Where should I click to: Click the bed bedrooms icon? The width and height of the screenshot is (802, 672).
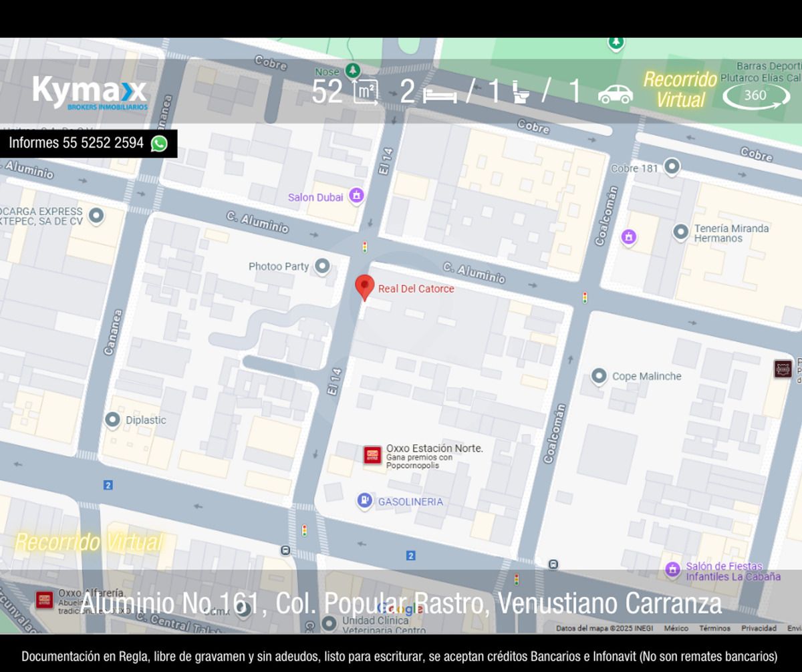pyautogui.click(x=440, y=96)
